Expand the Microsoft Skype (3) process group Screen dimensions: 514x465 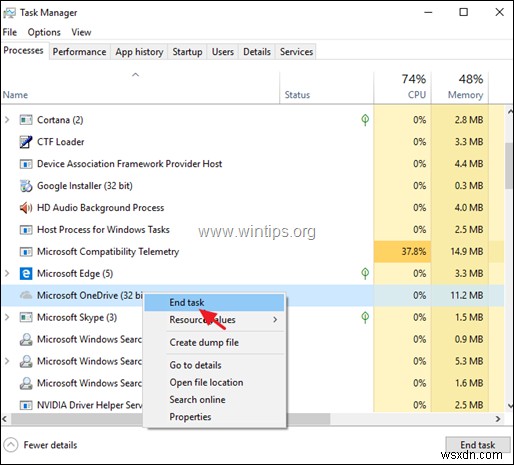[x=7, y=317]
